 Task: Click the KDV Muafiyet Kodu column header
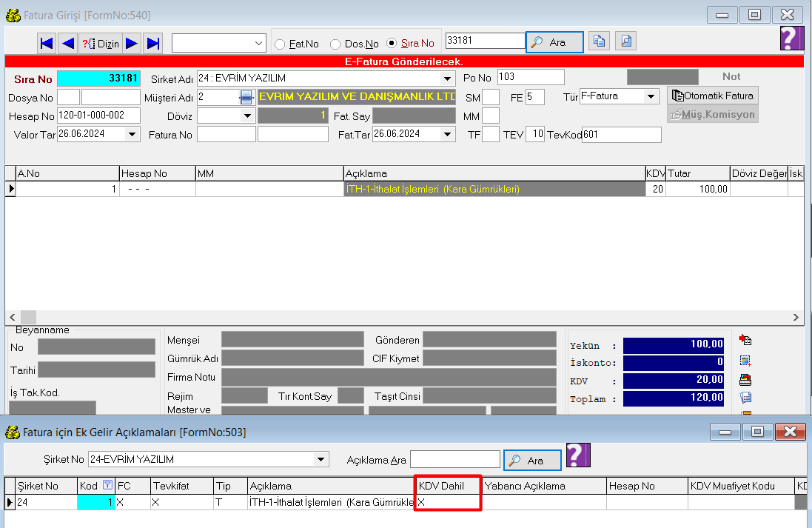pyautogui.click(x=741, y=486)
